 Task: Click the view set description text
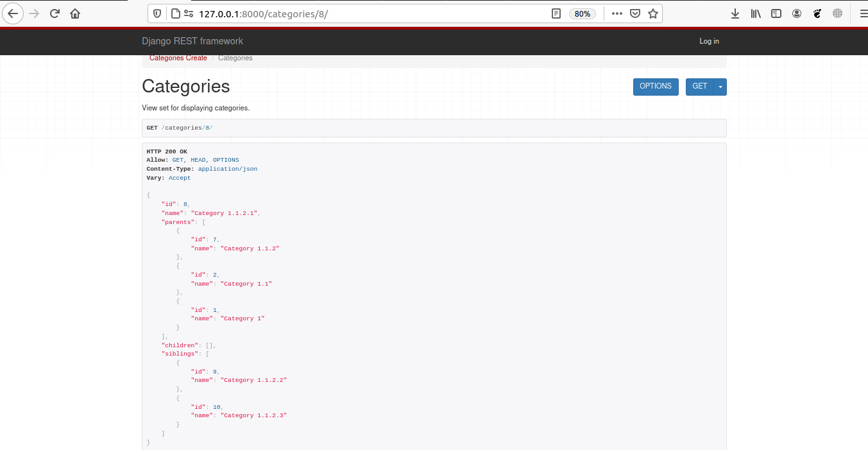(196, 108)
